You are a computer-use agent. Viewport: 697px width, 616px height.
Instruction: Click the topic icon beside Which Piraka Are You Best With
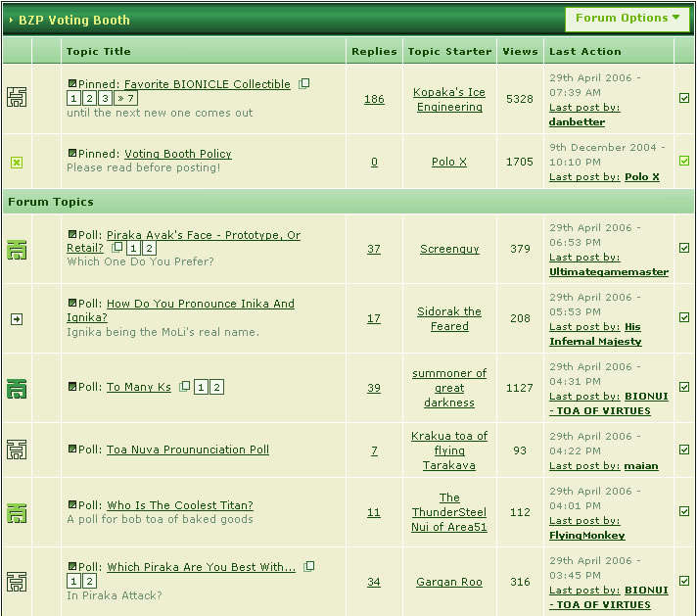tap(17, 582)
